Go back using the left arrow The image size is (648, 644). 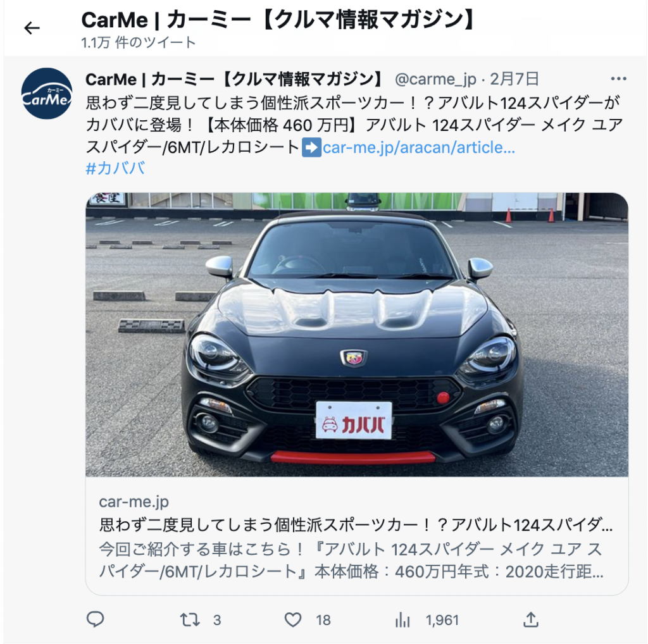(x=32, y=28)
